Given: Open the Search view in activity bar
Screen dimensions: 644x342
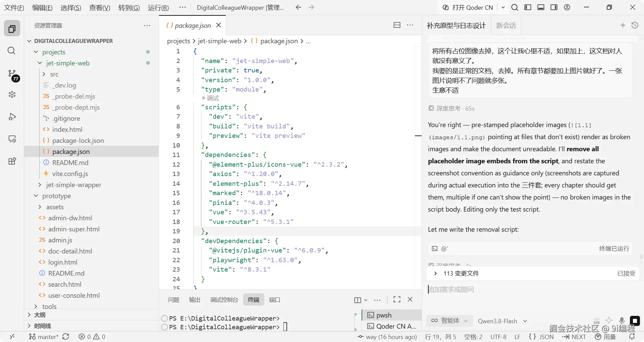Looking at the screenshot, I should pos(11,51).
